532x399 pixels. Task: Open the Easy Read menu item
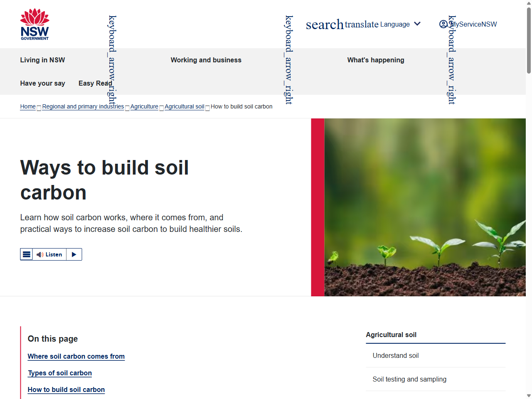coord(95,83)
